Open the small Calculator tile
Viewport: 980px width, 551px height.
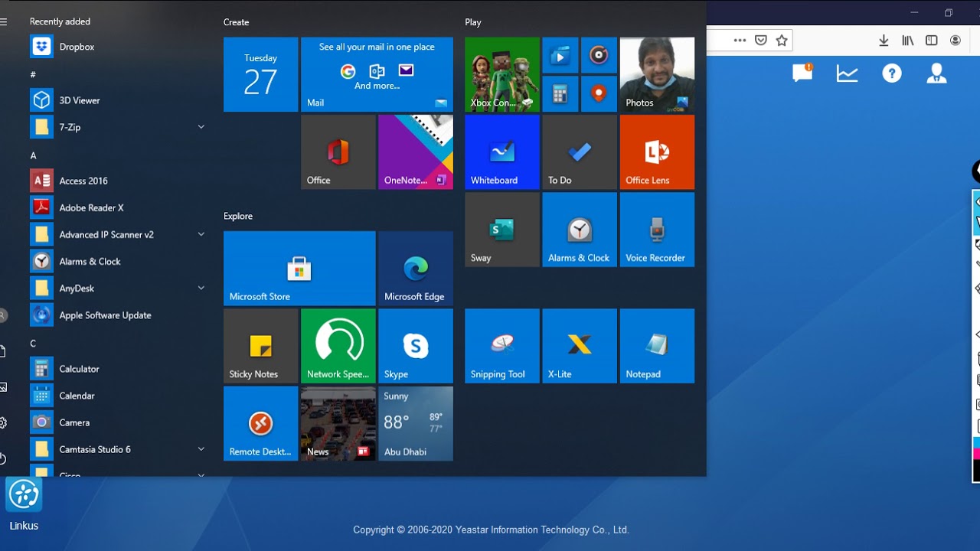(560, 94)
